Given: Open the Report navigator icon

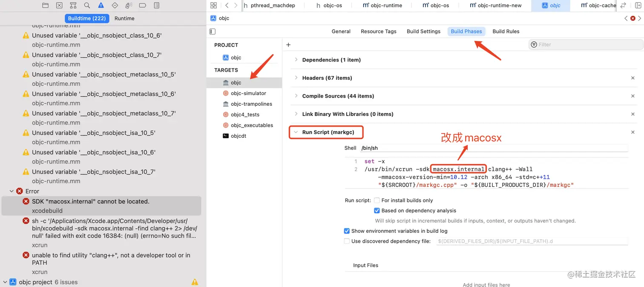Looking at the screenshot, I should [x=156, y=6].
